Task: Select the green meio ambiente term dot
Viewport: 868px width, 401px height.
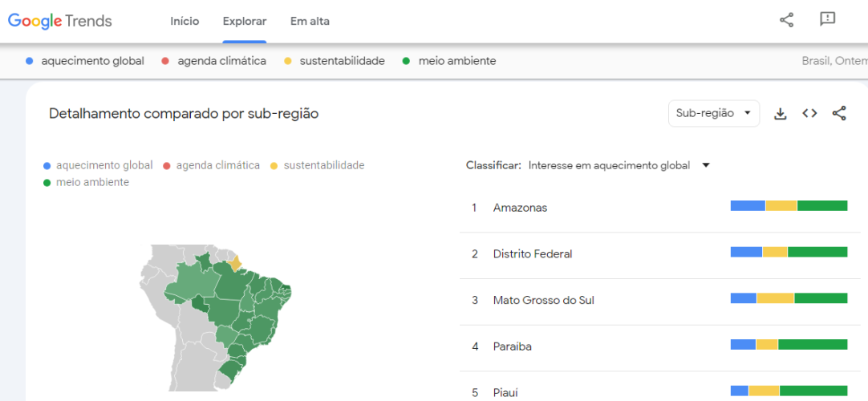Action: tap(406, 62)
